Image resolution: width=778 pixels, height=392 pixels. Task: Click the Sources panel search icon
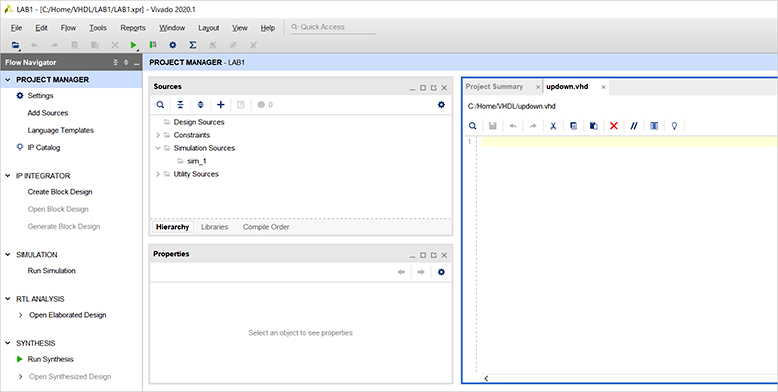pos(160,105)
